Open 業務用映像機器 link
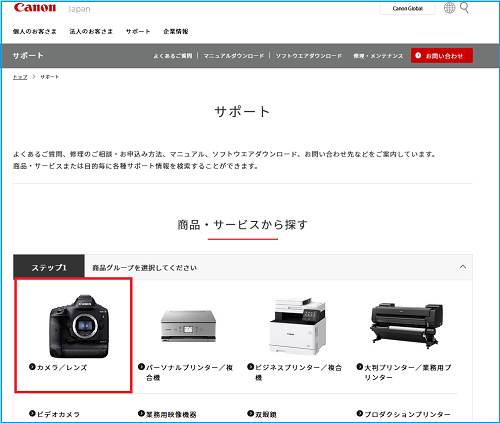Viewport: 500px width, 423px height. pyautogui.click(x=167, y=414)
